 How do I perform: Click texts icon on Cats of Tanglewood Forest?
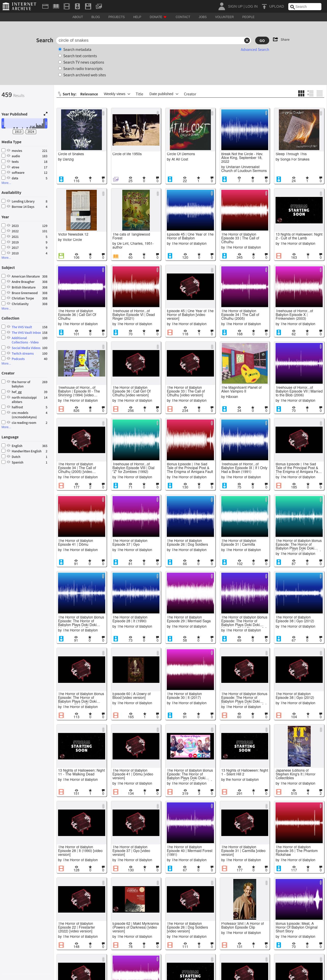[x=116, y=256]
